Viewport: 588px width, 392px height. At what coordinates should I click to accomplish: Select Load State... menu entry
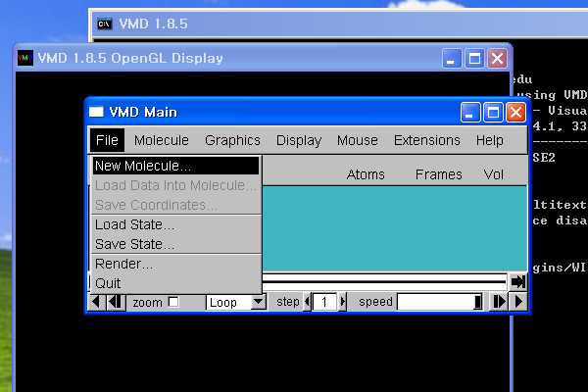pyautogui.click(x=175, y=224)
